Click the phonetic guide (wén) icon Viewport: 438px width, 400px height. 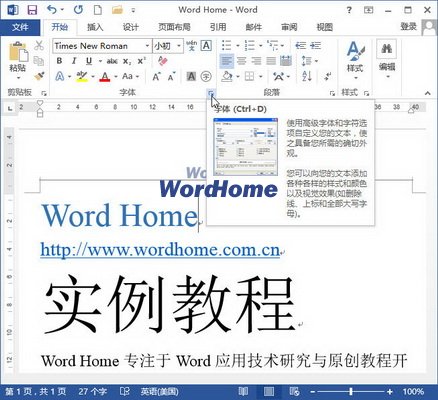pyautogui.click(x=192, y=46)
